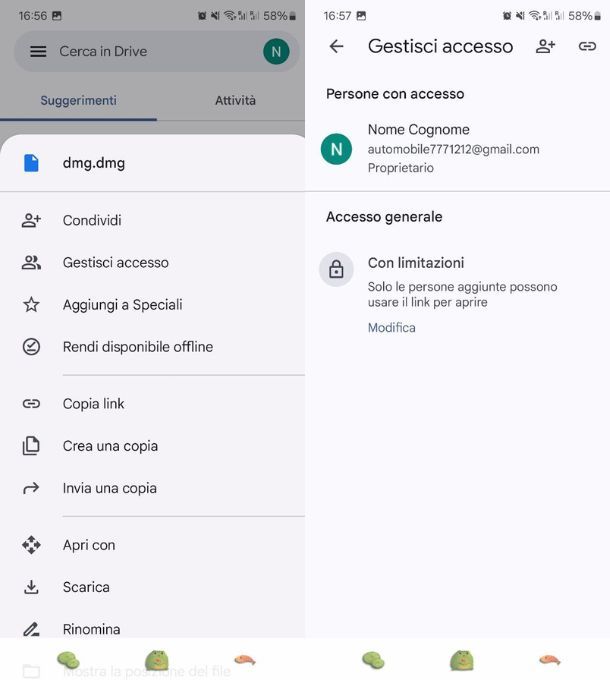Viewport: 610px width, 680px height.
Task: Select the Con limitazioni access setting
Action: [x=416, y=263]
